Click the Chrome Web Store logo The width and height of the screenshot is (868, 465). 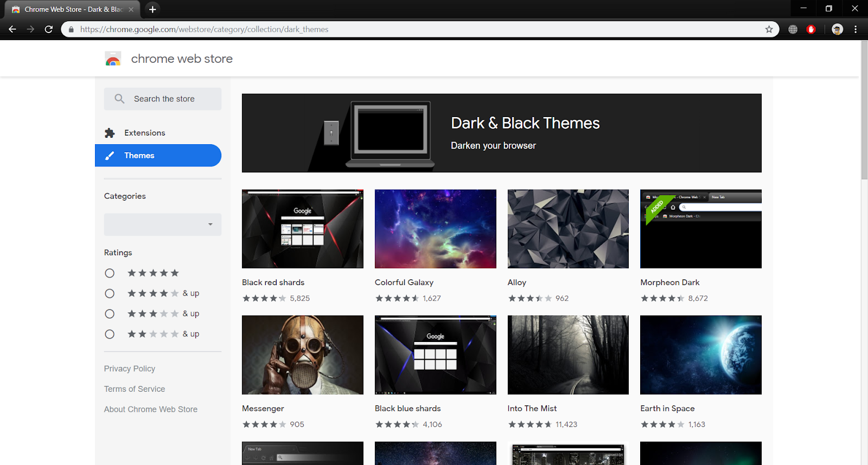pyautogui.click(x=113, y=59)
